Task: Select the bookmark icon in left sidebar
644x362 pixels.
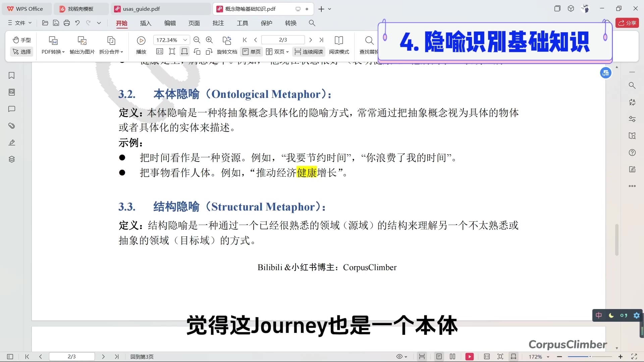Action: point(12,76)
